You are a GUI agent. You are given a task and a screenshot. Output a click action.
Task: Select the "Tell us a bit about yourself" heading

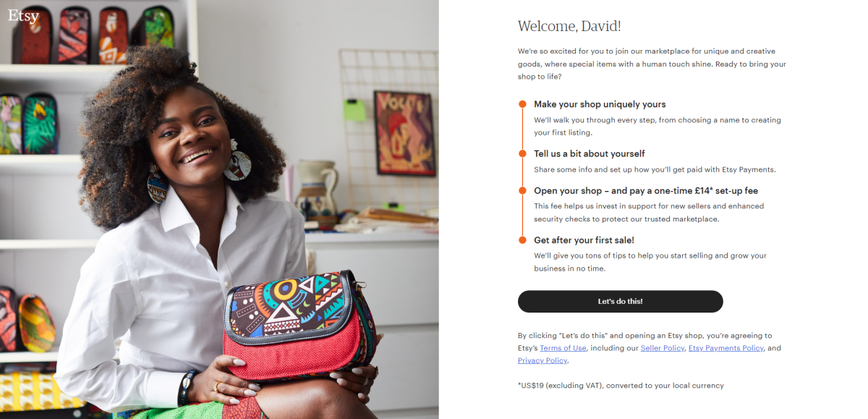589,153
